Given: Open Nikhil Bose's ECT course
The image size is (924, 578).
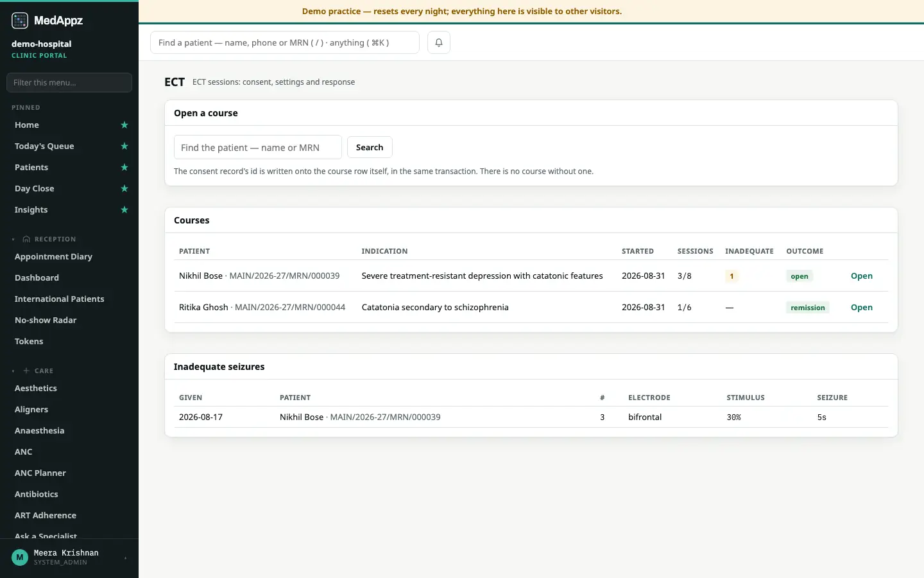Looking at the screenshot, I should [x=861, y=276].
